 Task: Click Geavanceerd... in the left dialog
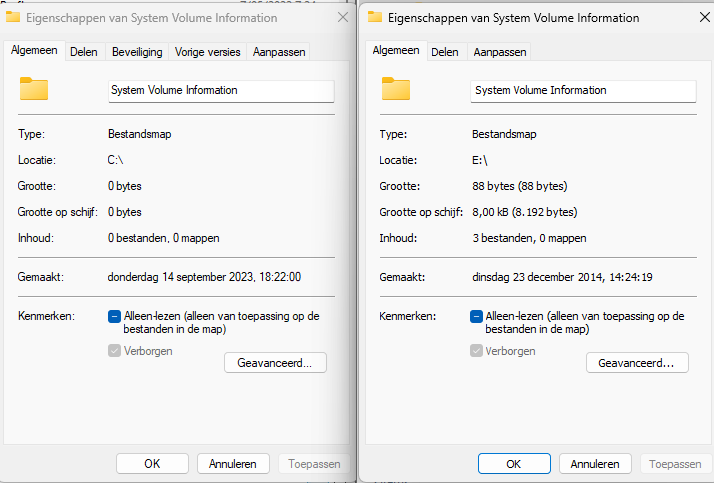click(x=275, y=363)
